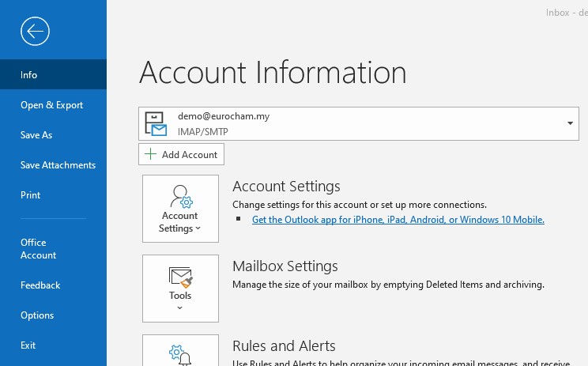Click the Rules and Alerts heading
The width and height of the screenshot is (588, 366).
pos(284,346)
